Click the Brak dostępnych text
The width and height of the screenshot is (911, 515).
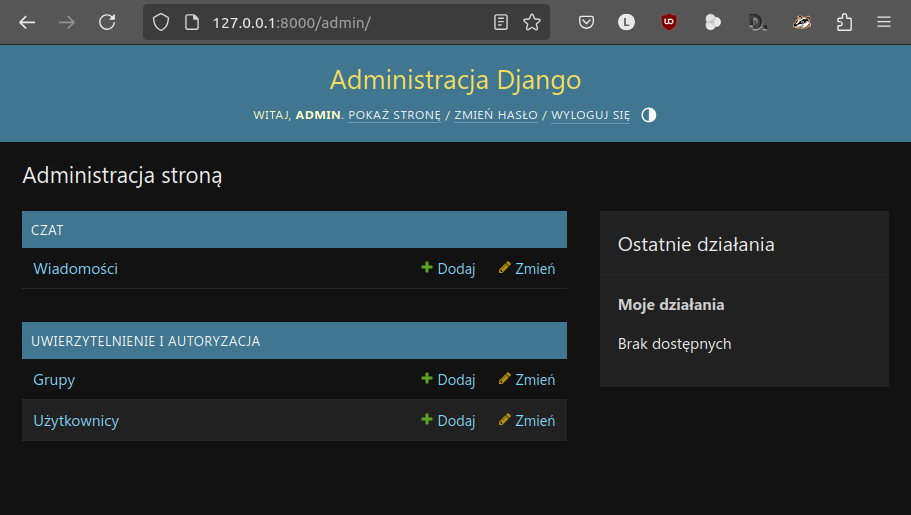675,344
